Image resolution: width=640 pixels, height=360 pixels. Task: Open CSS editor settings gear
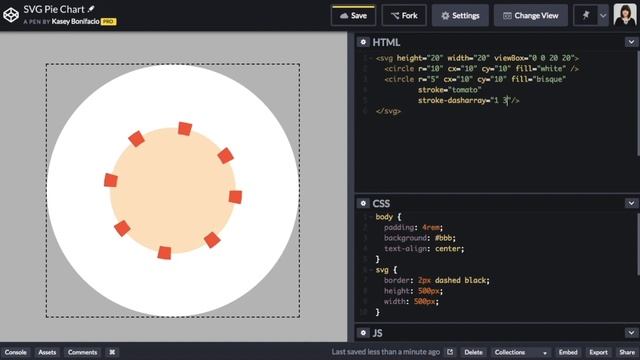pyautogui.click(x=363, y=203)
